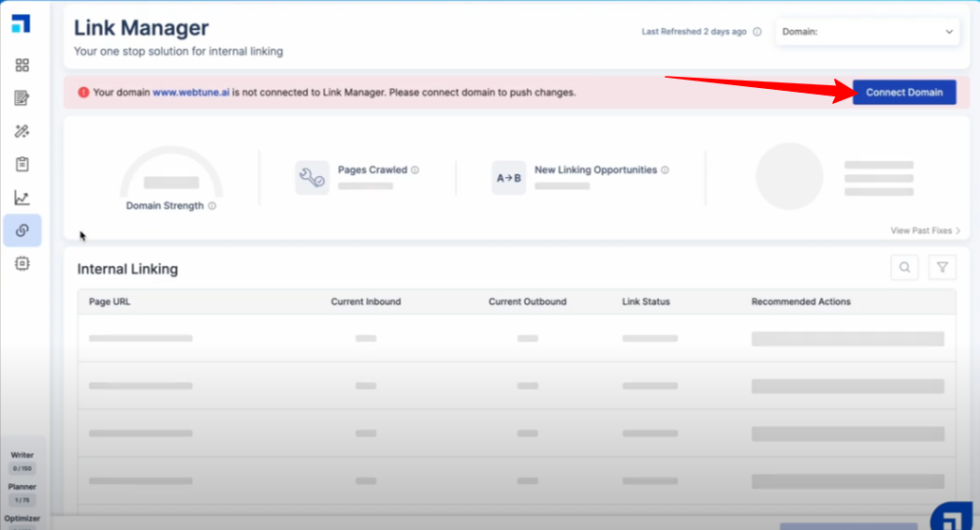Click the Current Inbound column header
The image size is (980, 530).
[x=365, y=302]
